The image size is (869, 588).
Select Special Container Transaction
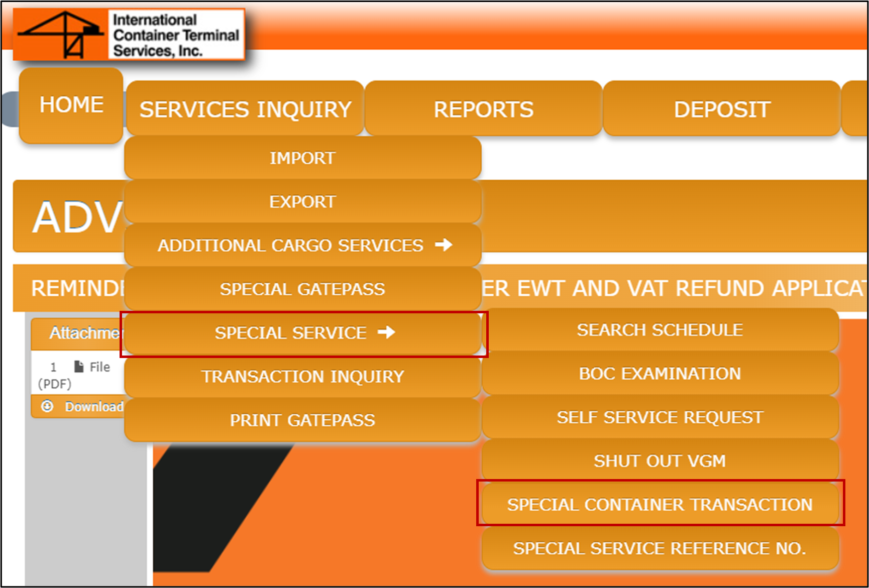(x=660, y=504)
